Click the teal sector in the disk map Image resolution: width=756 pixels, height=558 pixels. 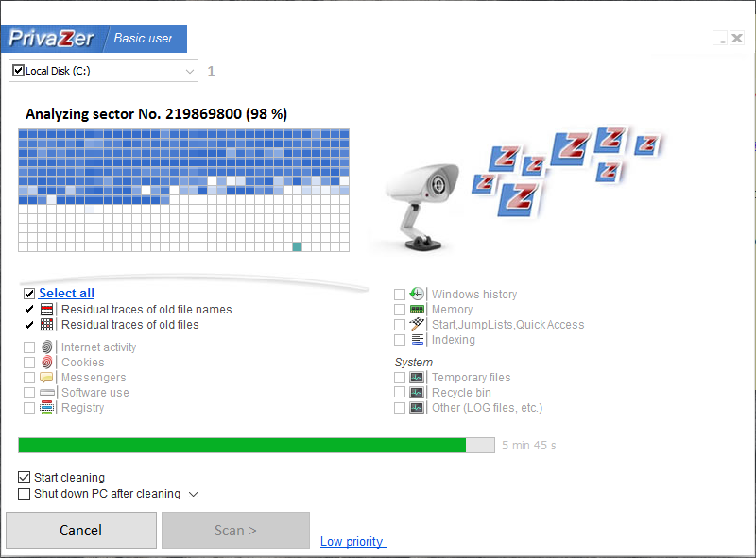point(297,246)
